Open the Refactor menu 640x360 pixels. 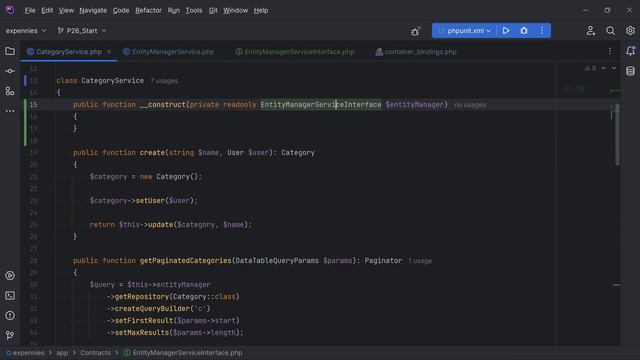[148, 10]
